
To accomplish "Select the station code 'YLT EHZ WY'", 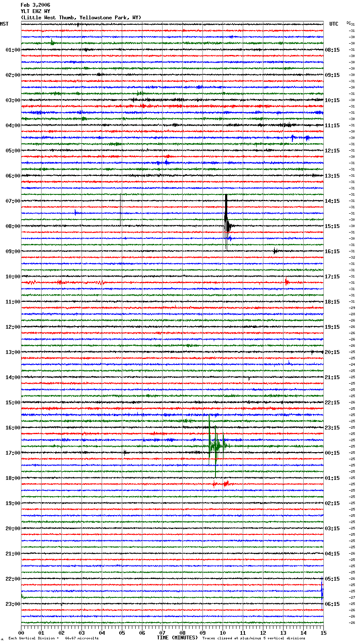I will coord(35,11).
